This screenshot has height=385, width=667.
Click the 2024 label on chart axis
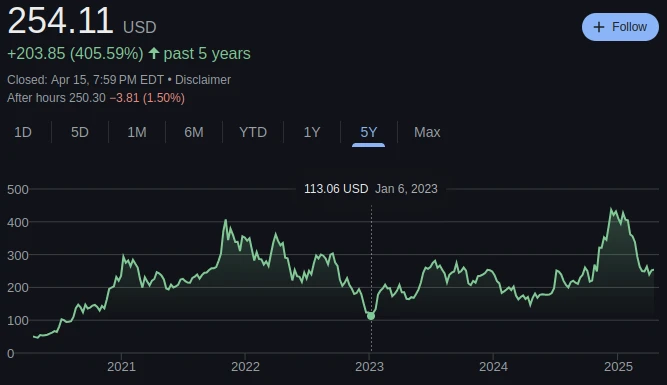coord(493,367)
